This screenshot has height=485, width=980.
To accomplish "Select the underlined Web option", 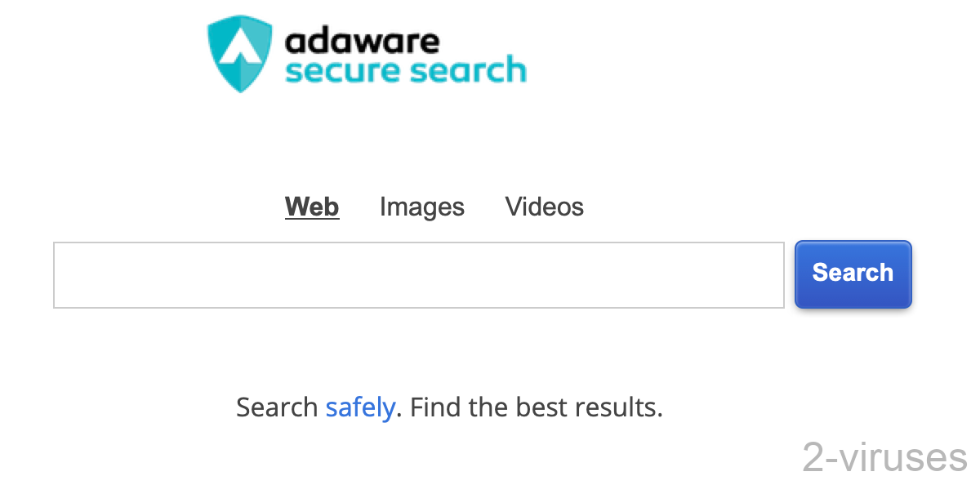I will [x=312, y=207].
